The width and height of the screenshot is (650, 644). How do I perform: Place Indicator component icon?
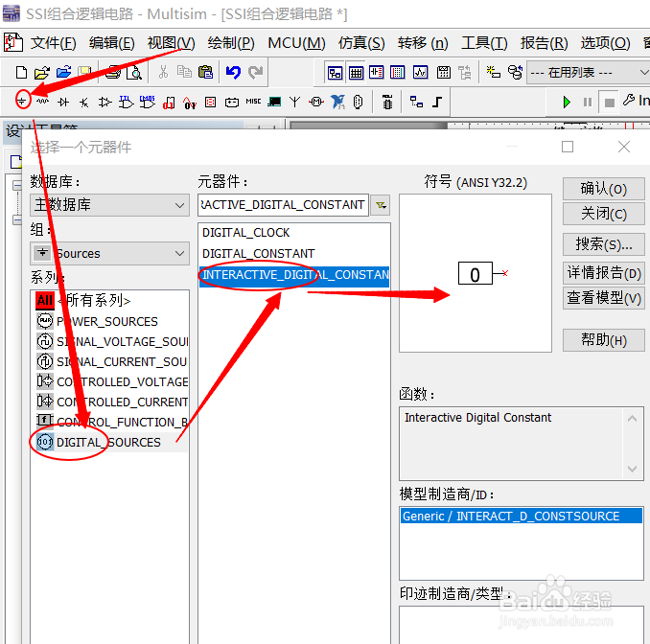211,102
